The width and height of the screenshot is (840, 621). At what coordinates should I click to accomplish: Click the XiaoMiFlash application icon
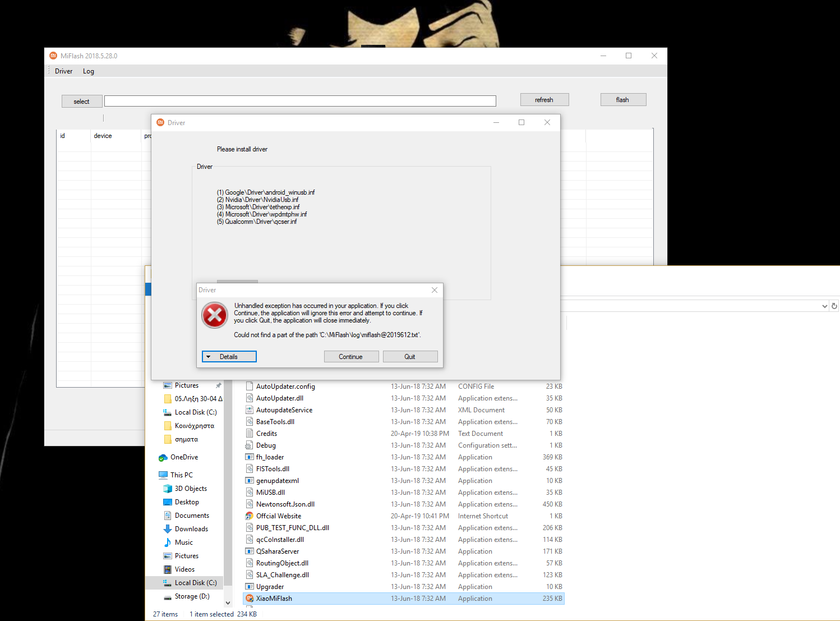coord(250,599)
